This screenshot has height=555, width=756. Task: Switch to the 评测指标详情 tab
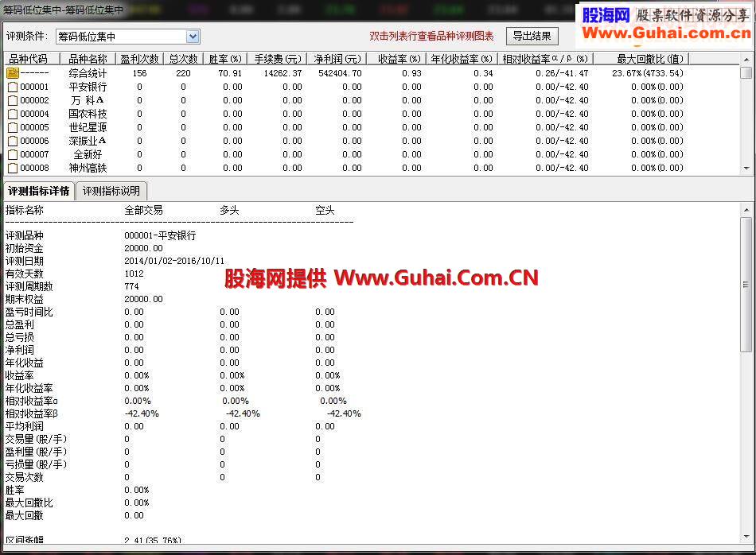coord(38,191)
